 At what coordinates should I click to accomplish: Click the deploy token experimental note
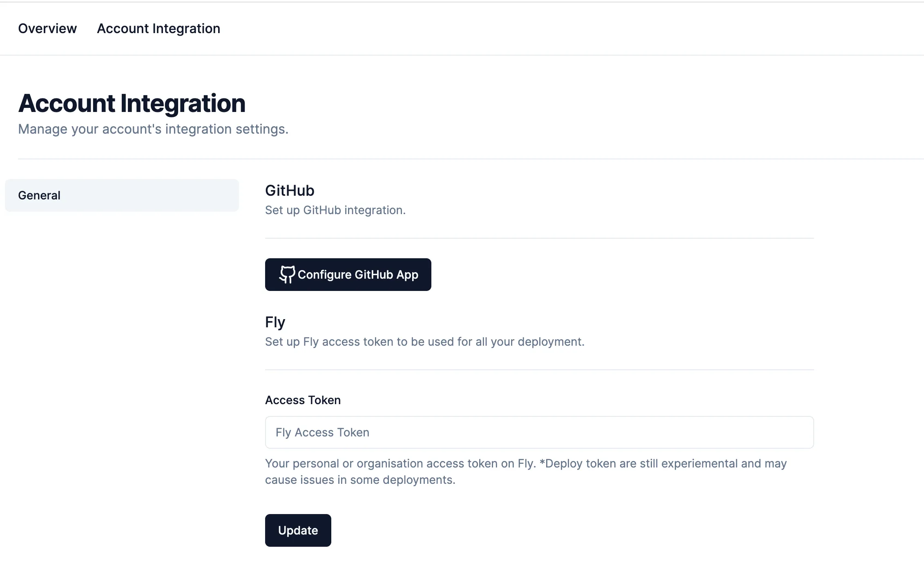(x=525, y=471)
